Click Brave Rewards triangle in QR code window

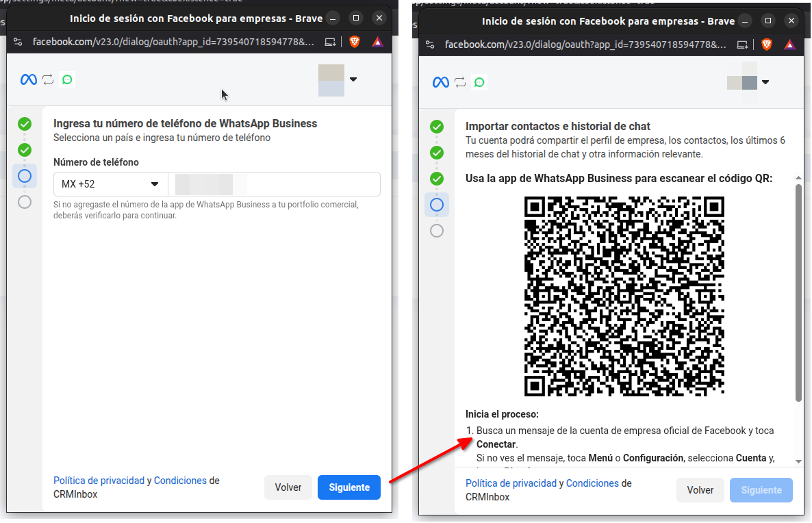789,44
